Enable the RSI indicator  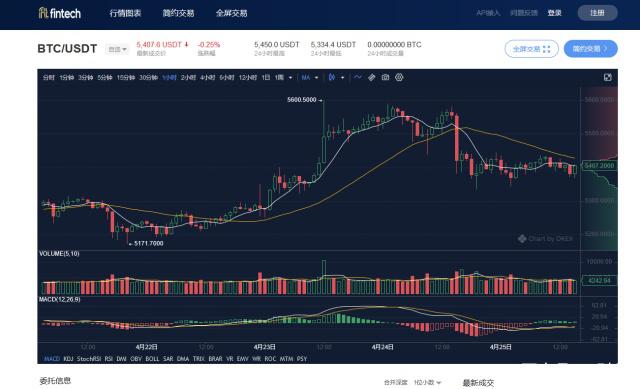click(x=109, y=359)
